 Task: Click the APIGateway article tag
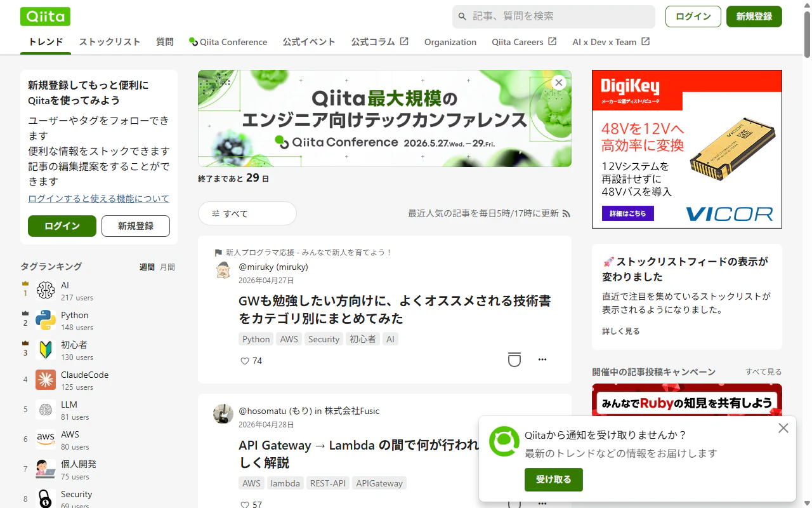click(379, 483)
